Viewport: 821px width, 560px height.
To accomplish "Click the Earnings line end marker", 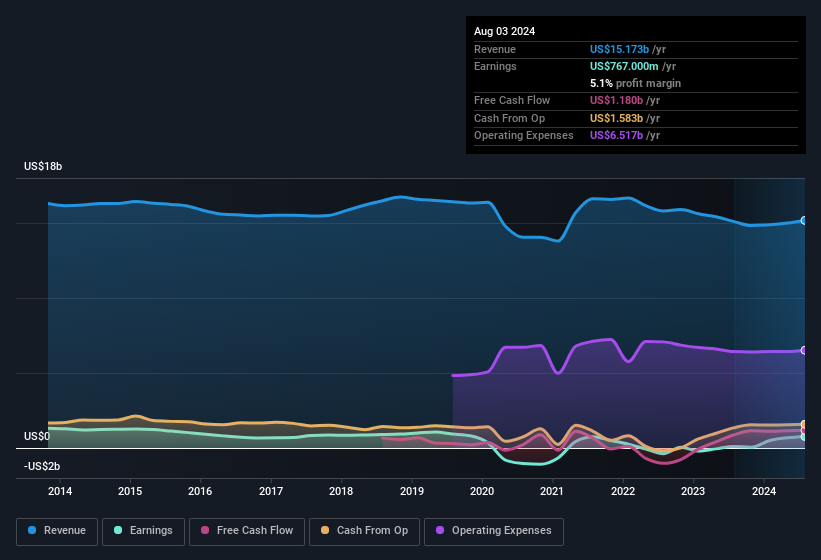I will 804,437.
